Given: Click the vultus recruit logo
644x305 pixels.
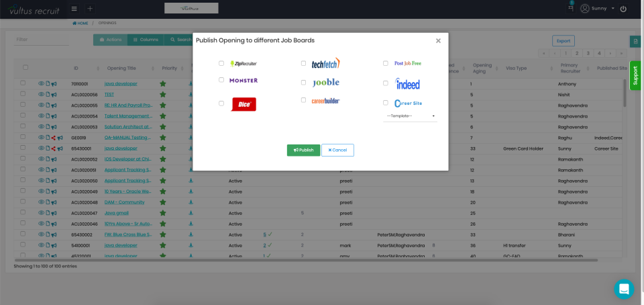Looking at the screenshot, I should point(33,9).
